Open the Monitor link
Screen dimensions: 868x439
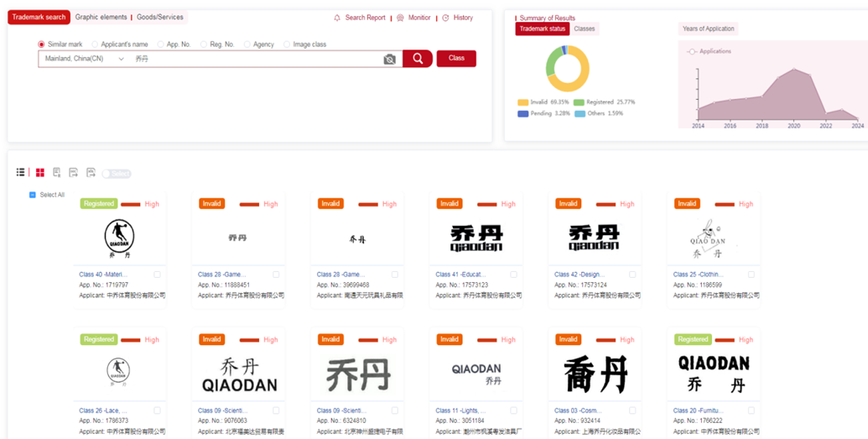coord(419,18)
